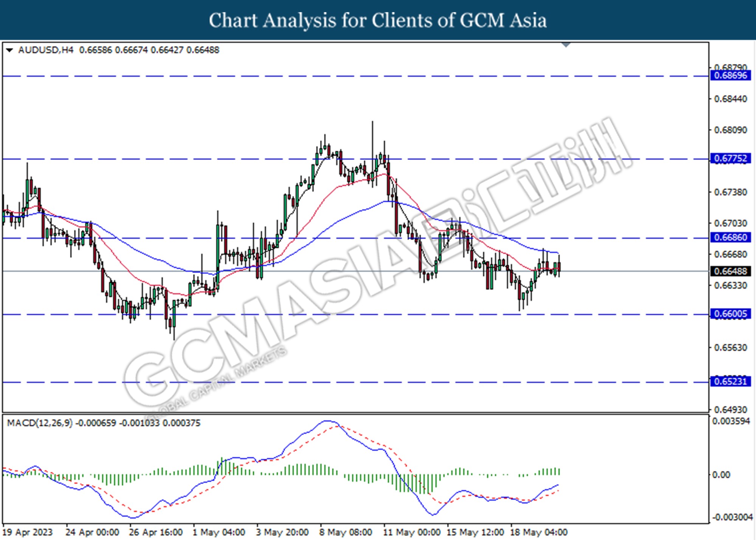Click the Chart Analysis for Clients title
Image resolution: width=756 pixels, height=540 pixels.
tap(378, 20)
